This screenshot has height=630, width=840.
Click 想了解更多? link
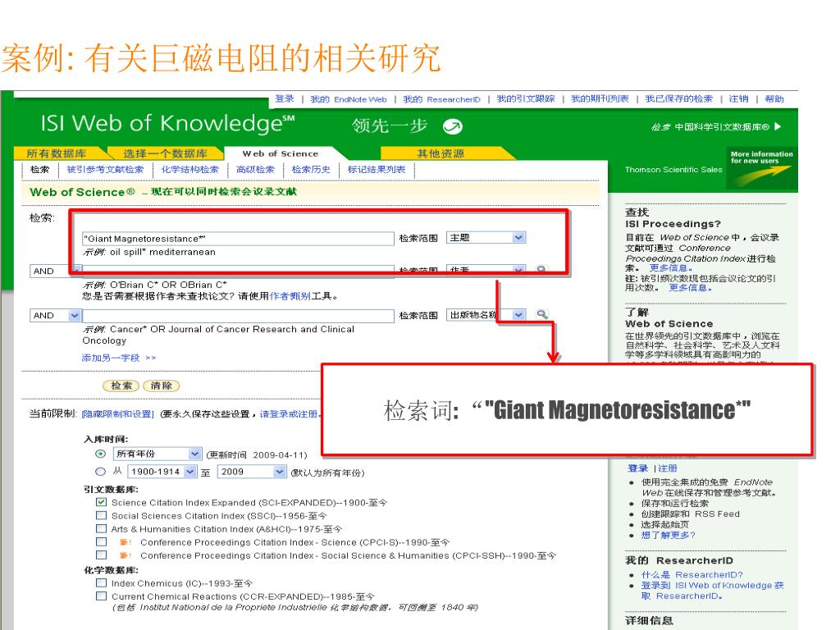click(668, 535)
